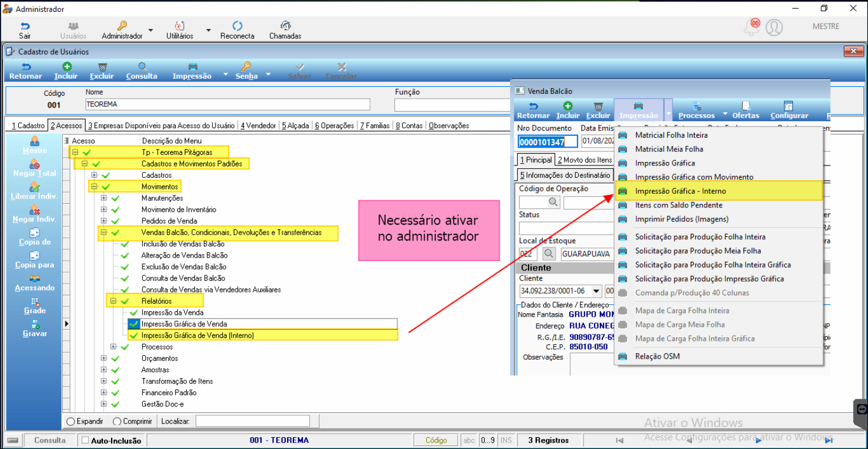This screenshot has width=868, height=449.
Task: Click the Negar Indiv. sidebar icon
Action: (x=35, y=210)
